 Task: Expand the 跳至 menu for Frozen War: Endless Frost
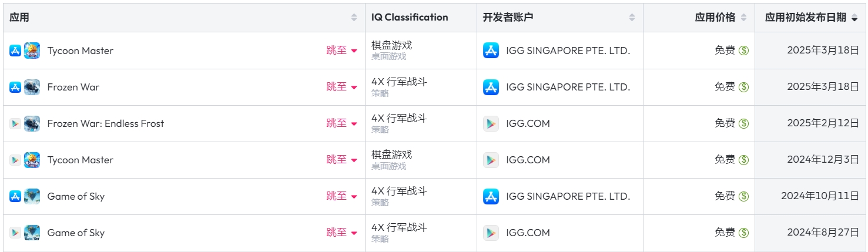click(341, 123)
